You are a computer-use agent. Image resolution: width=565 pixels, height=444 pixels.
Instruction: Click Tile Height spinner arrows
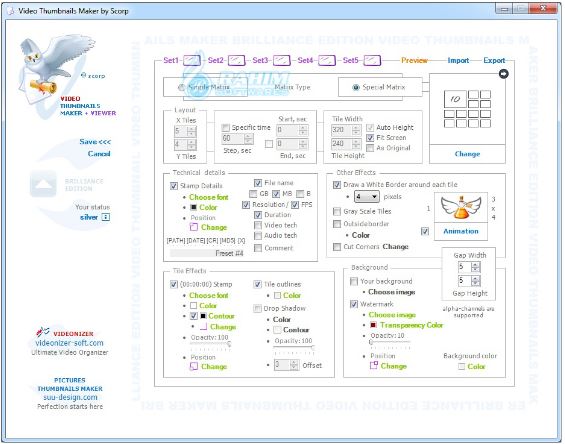(x=356, y=144)
